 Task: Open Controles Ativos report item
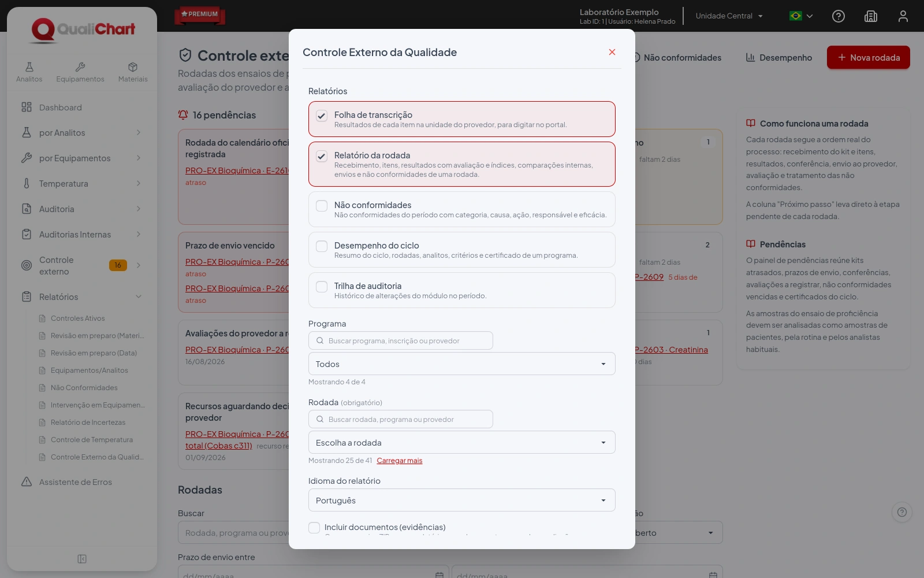point(78,318)
